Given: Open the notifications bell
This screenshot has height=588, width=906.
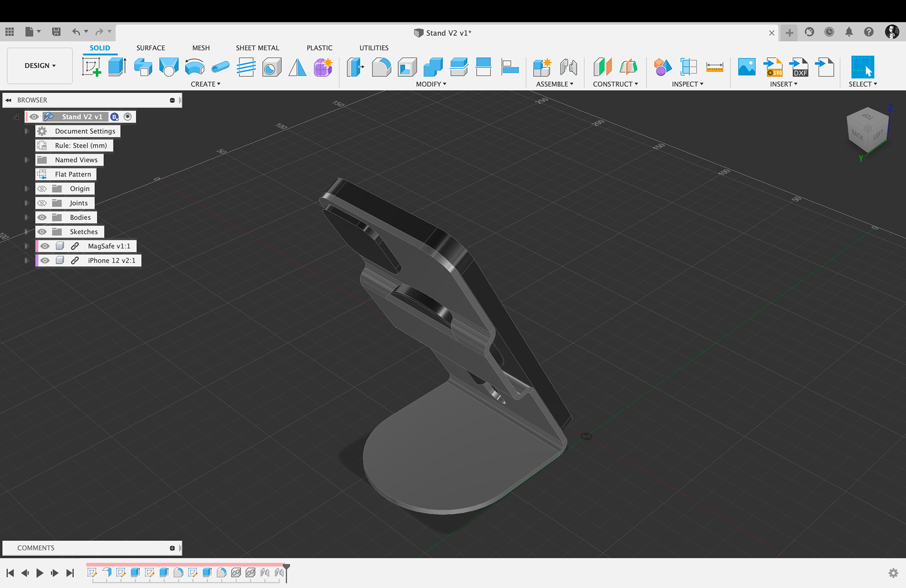Looking at the screenshot, I should pos(849,32).
